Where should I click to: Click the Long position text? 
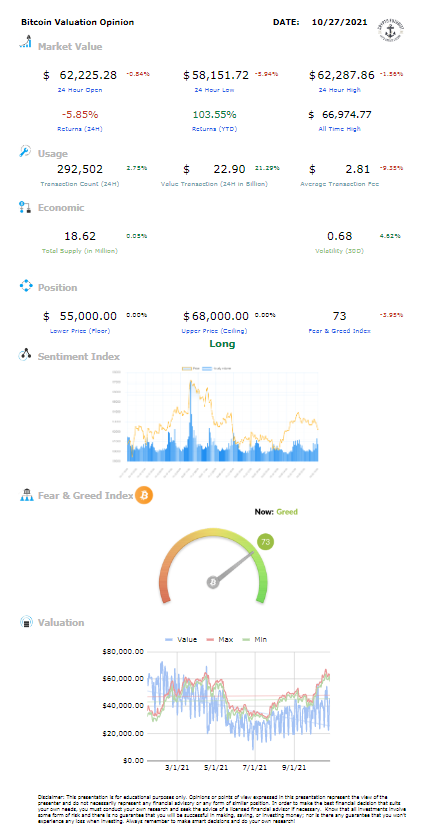pos(222,344)
